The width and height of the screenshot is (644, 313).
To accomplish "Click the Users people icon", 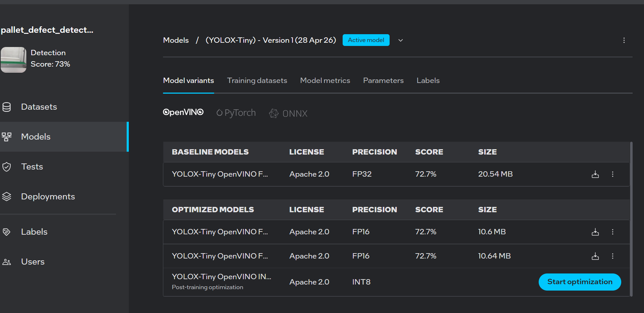I will click(6, 262).
